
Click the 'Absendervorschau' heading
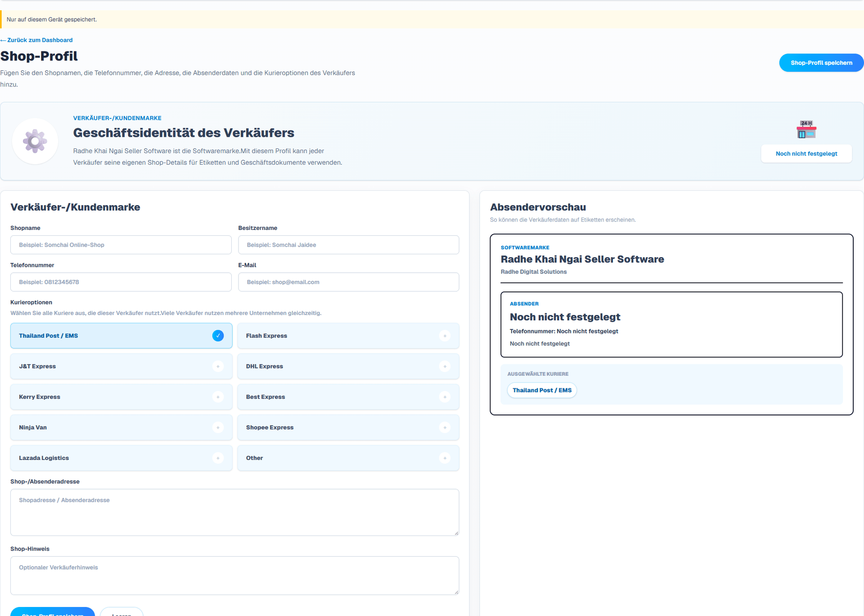(x=538, y=207)
